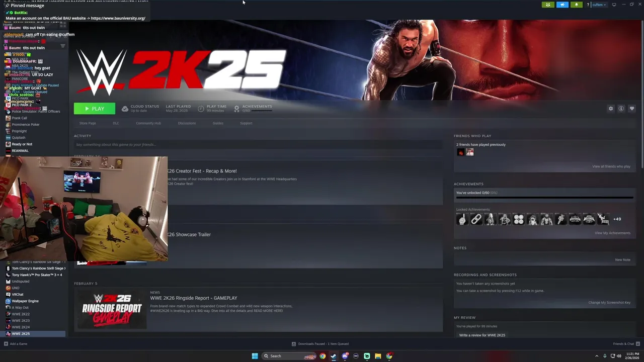Click Add a Game at bottom left
The image size is (644, 362).
16,344
